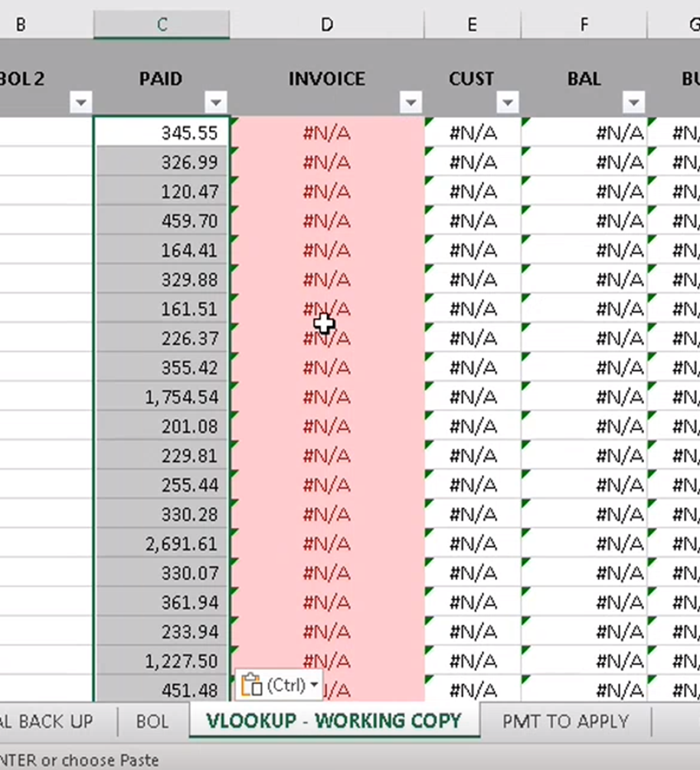The image size is (700, 770).
Task: Select PAID cell with 226.37
Action: coord(162,339)
